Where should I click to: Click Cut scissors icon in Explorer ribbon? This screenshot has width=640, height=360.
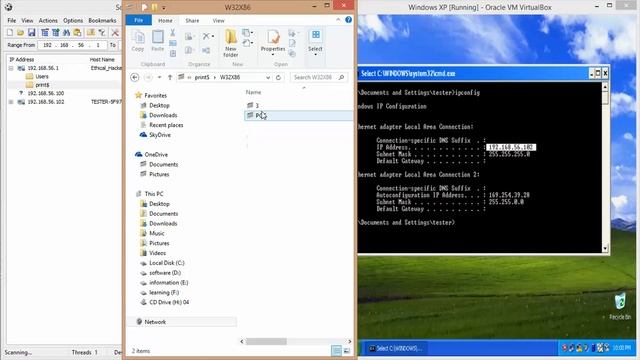coord(173,33)
